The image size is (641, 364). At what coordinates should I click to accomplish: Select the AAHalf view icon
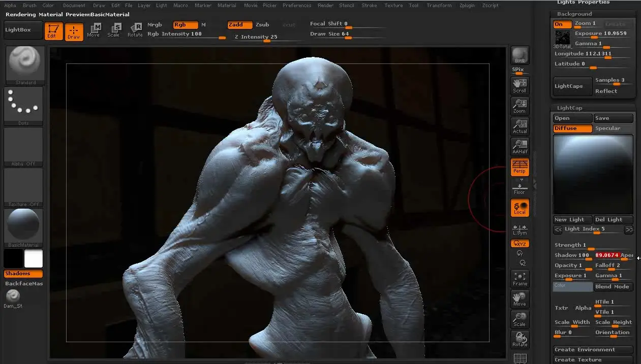520,147
